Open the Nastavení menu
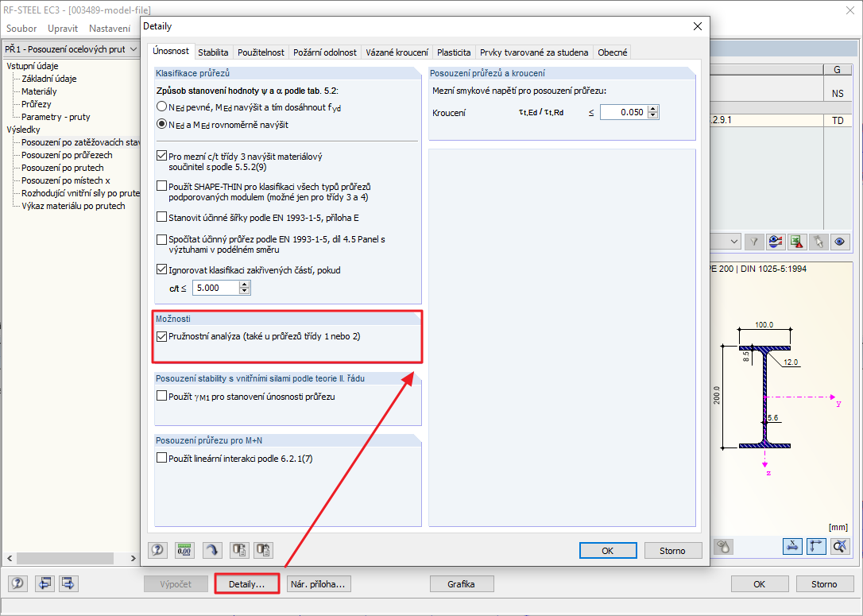This screenshot has height=616, width=863. click(x=110, y=28)
